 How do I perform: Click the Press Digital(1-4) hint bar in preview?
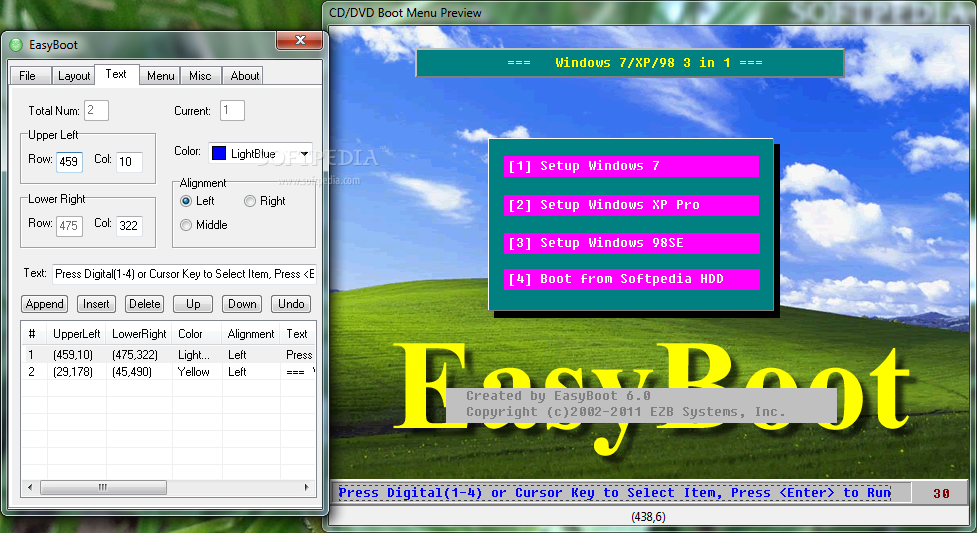(614, 492)
